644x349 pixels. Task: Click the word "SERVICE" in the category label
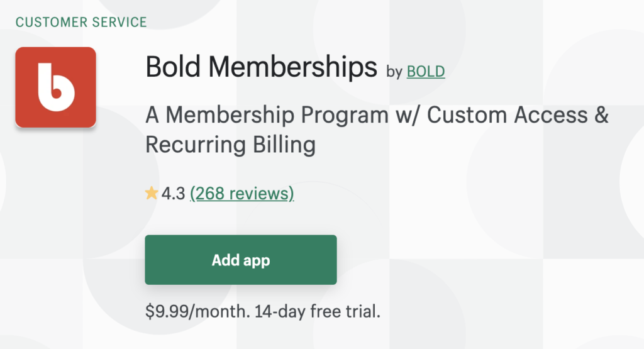tap(119, 23)
